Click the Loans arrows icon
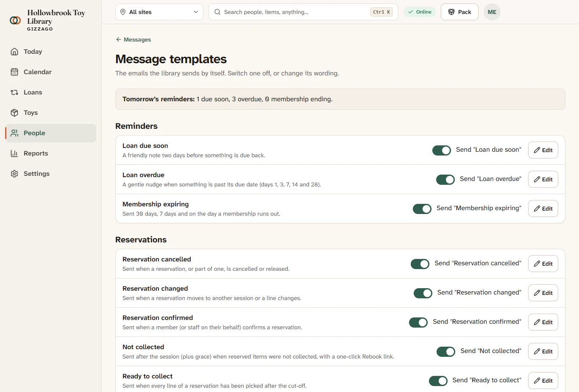 (x=14, y=92)
